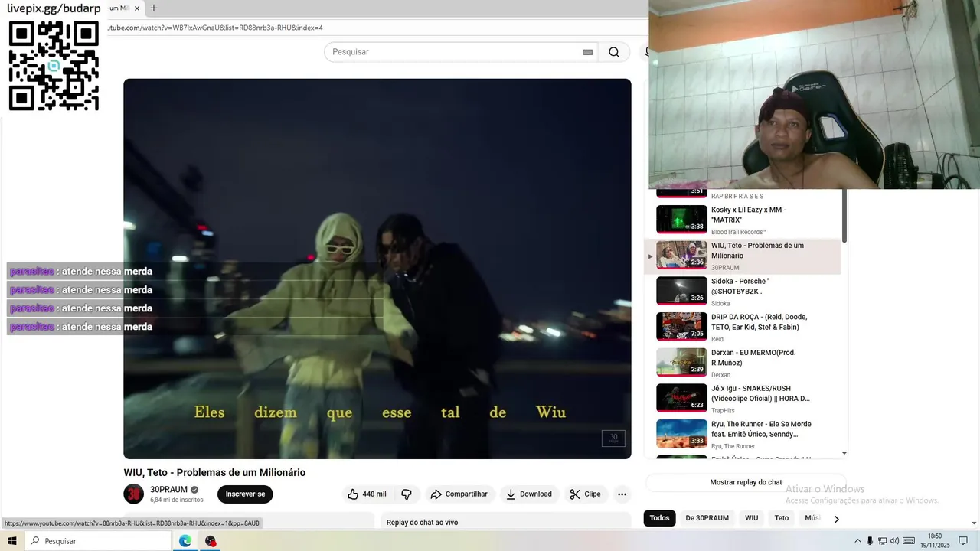Viewport: 980px width, 551px height.
Task: Click the BloodTrail Records channel name
Action: pos(739,232)
